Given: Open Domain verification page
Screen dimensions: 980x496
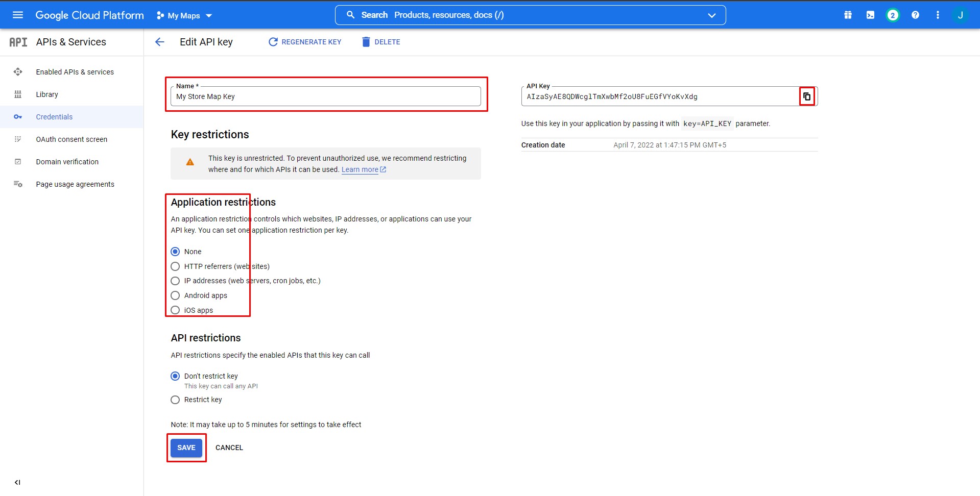Looking at the screenshot, I should tap(71, 162).
